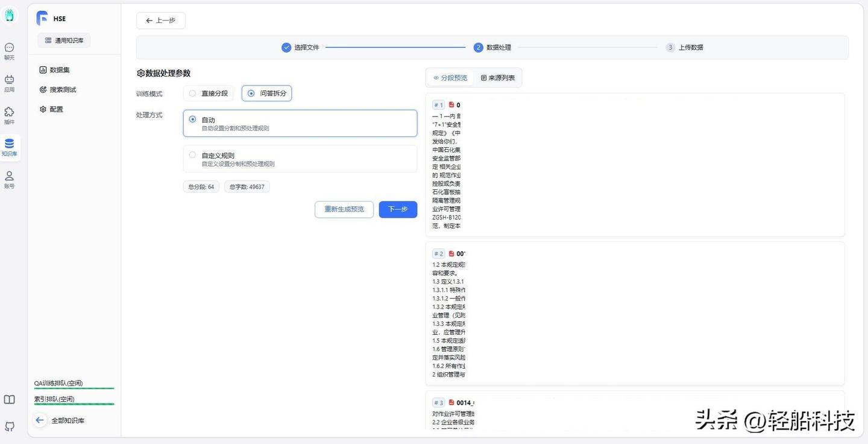Select the 直接分段 training mode radio
This screenshot has width=868, height=444.
[208, 94]
